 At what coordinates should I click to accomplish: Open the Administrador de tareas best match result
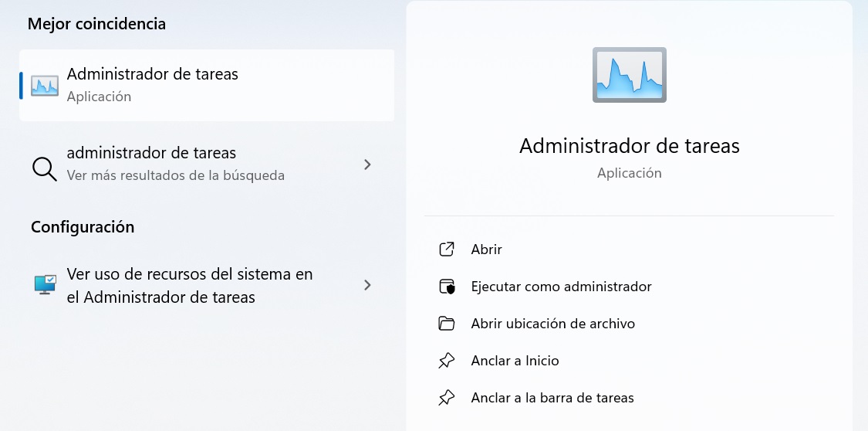point(152,75)
